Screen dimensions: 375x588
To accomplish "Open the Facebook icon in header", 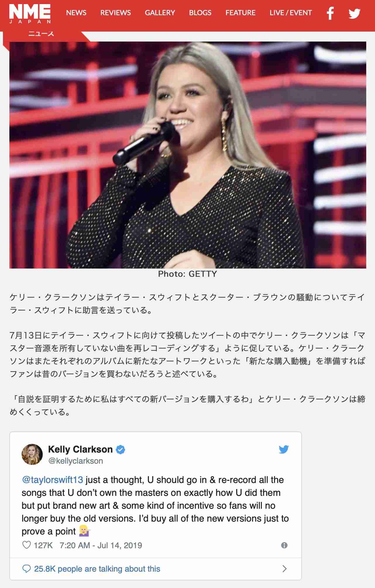I will pos(330,13).
